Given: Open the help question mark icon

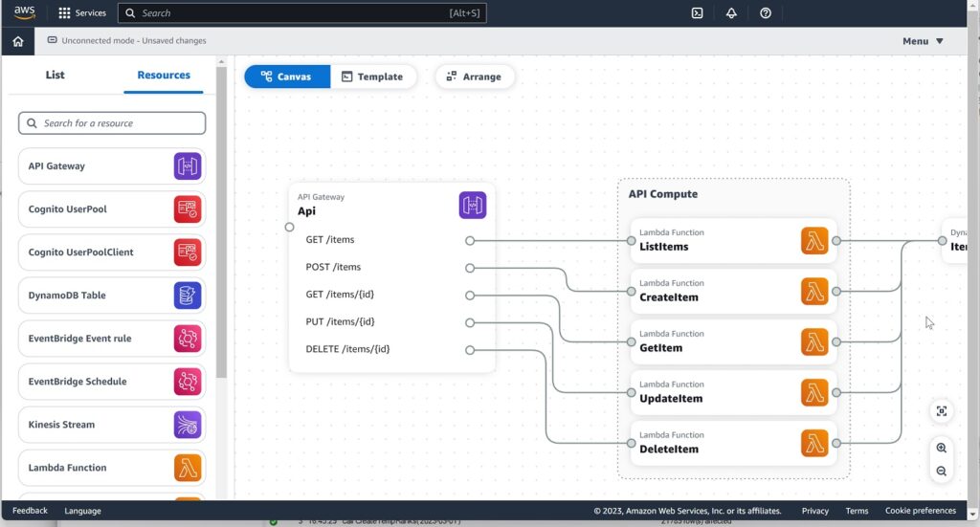Looking at the screenshot, I should point(765,13).
